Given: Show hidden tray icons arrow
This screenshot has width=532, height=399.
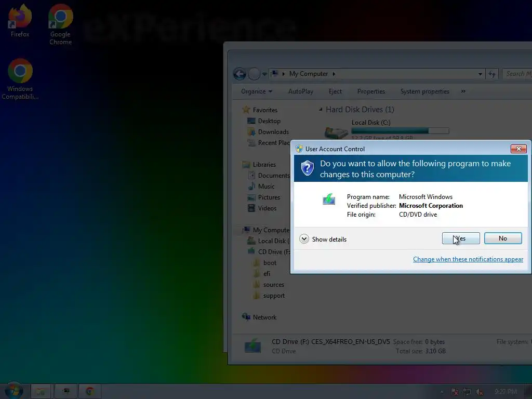Looking at the screenshot, I should coord(442,392).
